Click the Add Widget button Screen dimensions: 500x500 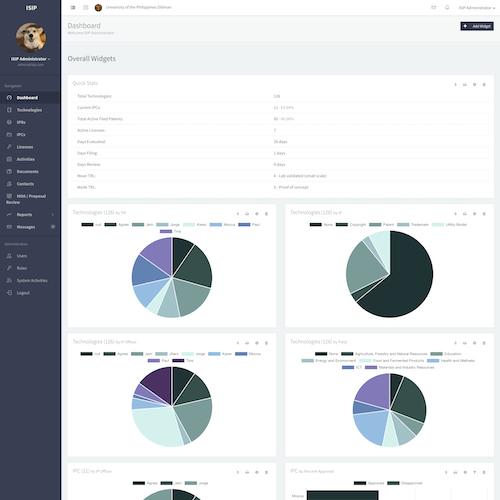477,26
